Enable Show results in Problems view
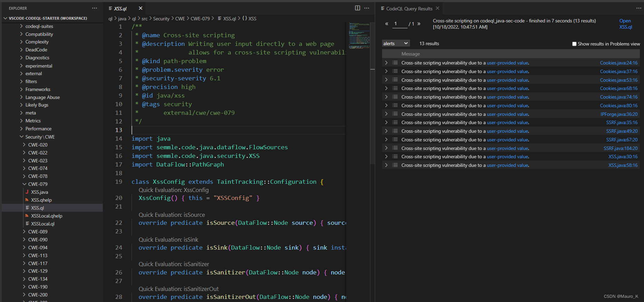Screen dimensions: 644x302 tap(574, 44)
